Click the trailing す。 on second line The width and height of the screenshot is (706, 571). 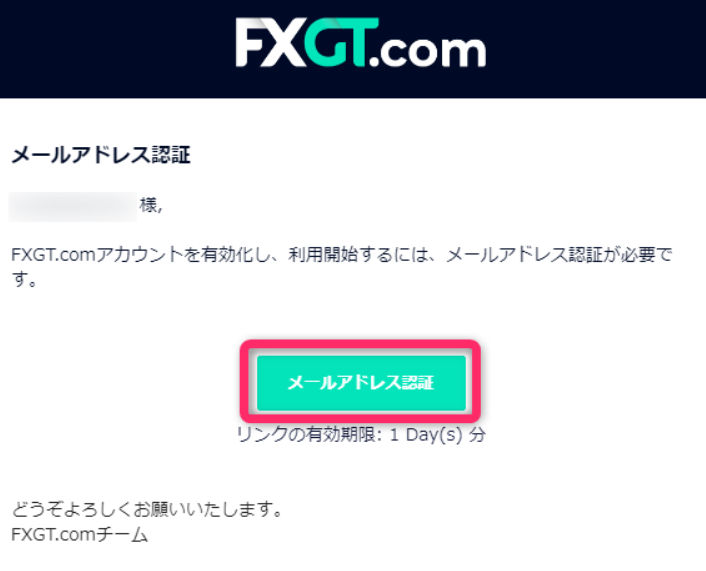click(24, 280)
